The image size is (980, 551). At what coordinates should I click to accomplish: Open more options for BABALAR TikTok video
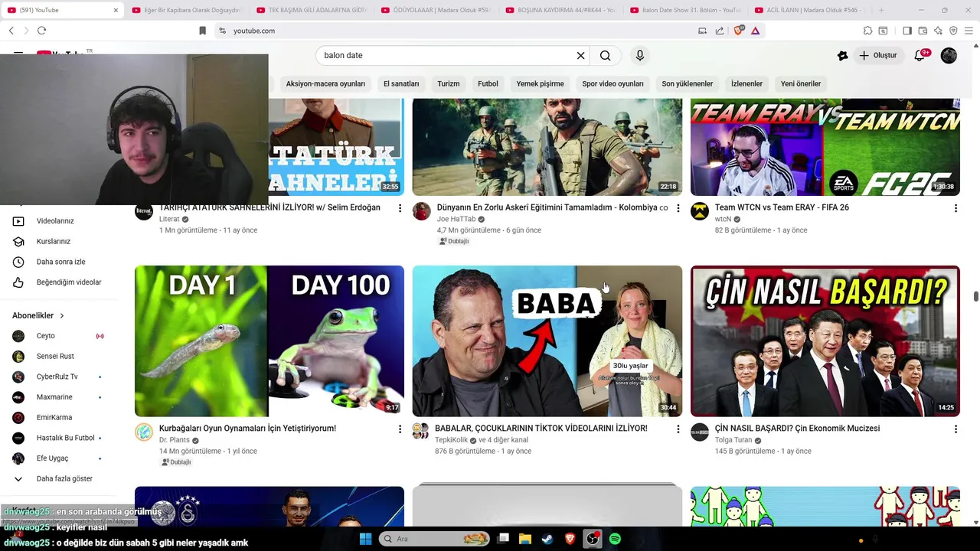[678, 429]
